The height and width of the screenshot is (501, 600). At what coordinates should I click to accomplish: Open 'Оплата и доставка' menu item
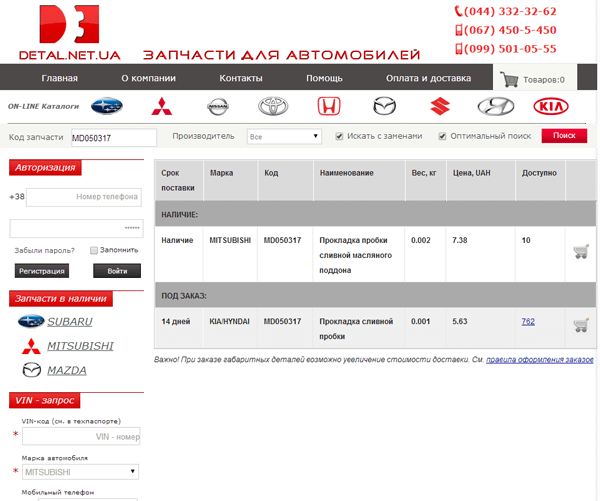pos(428,78)
